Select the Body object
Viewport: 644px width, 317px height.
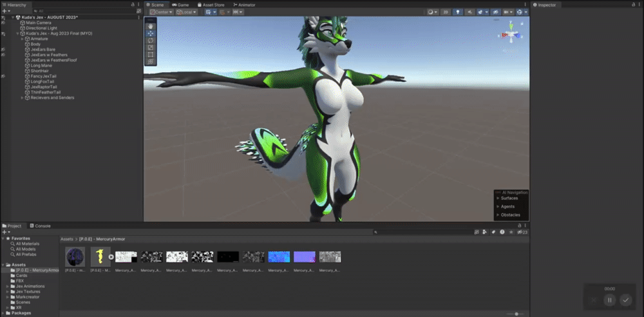[x=35, y=44]
